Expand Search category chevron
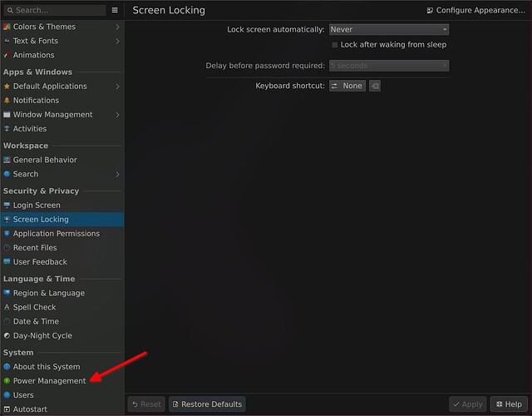Screen dimensions: 532x416 pyautogui.click(x=117, y=174)
